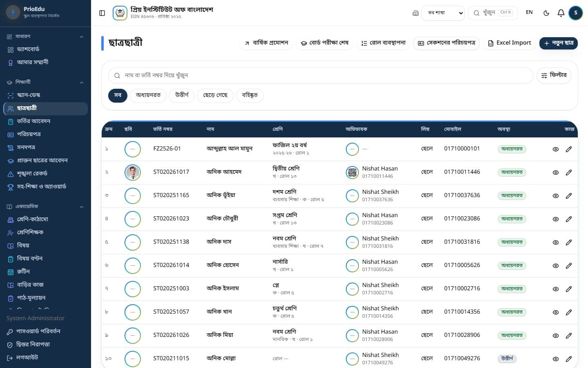Edit student ST020261017 with pencil icon
Image resolution: width=588 pixels, height=368 pixels.
[569, 173]
